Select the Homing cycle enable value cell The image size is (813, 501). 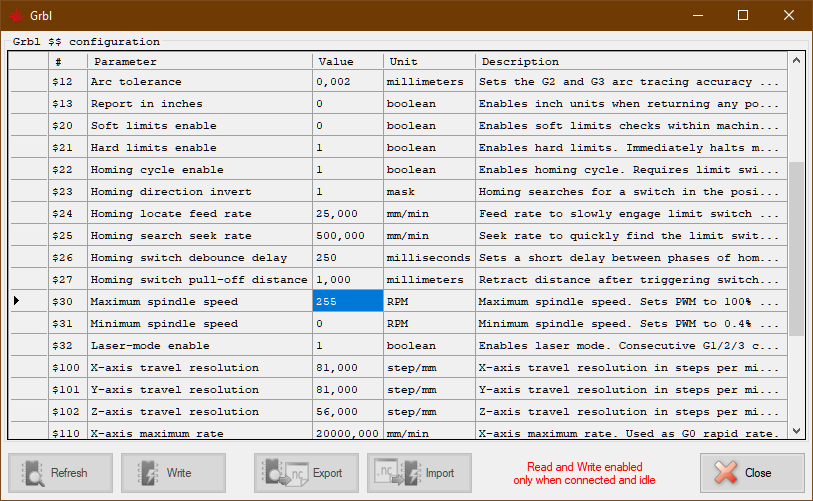pos(347,170)
